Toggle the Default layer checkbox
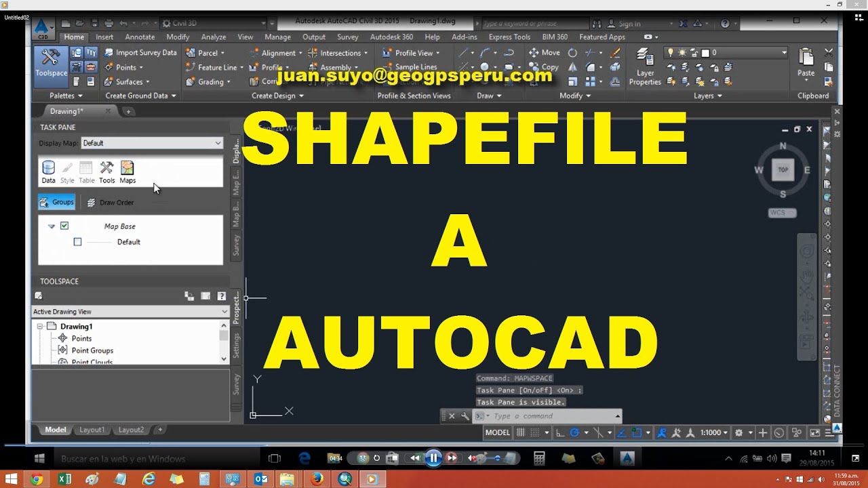 point(77,242)
